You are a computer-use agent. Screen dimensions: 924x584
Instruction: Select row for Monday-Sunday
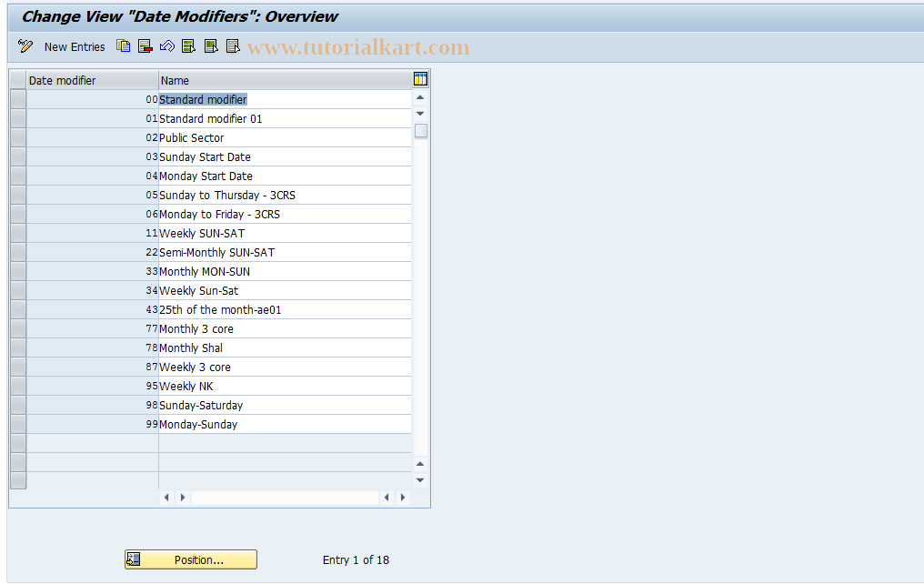click(x=18, y=424)
